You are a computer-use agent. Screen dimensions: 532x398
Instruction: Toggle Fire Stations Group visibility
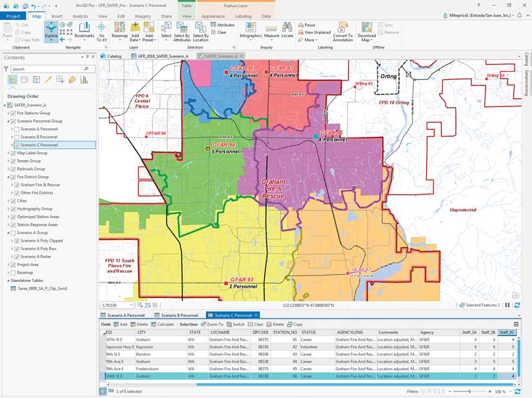point(13,114)
